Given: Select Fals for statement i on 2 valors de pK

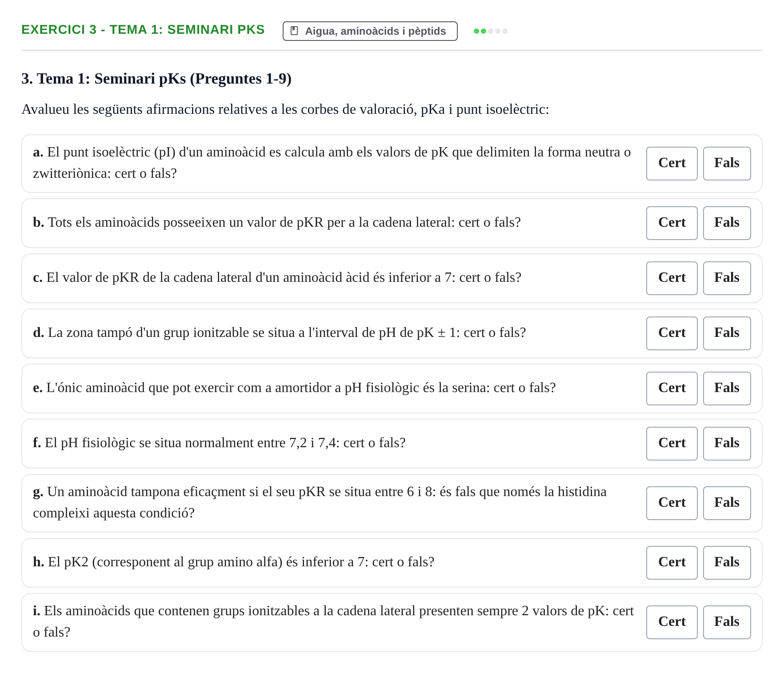Looking at the screenshot, I should (727, 622).
